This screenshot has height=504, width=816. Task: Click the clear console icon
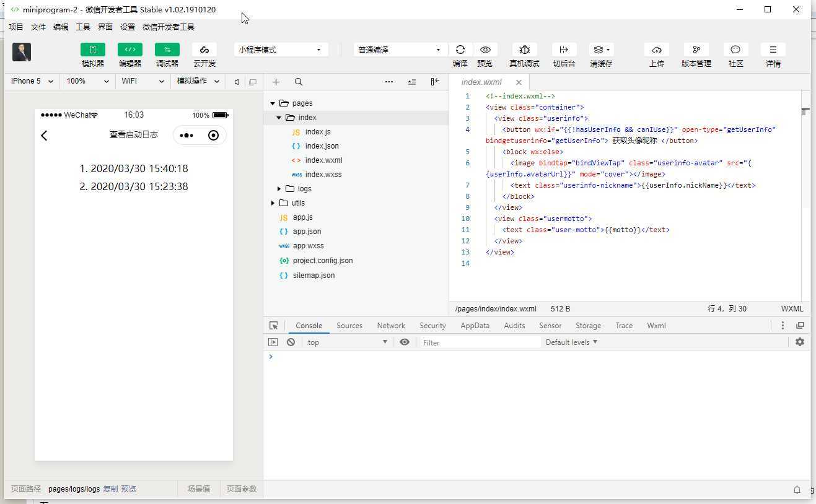(x=291, y=342)
